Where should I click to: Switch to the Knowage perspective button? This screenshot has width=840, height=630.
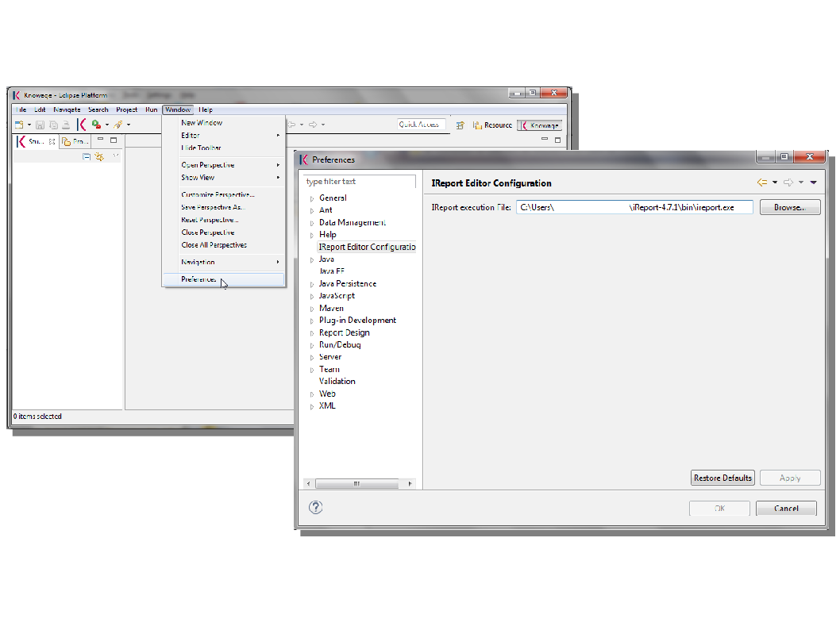pos(540,125)
